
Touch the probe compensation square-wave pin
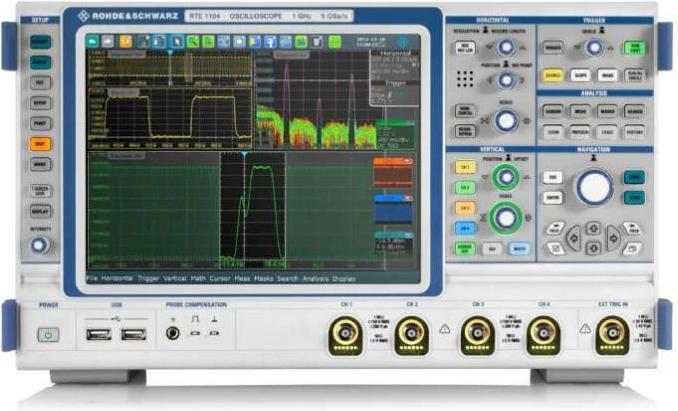(195, 333)
